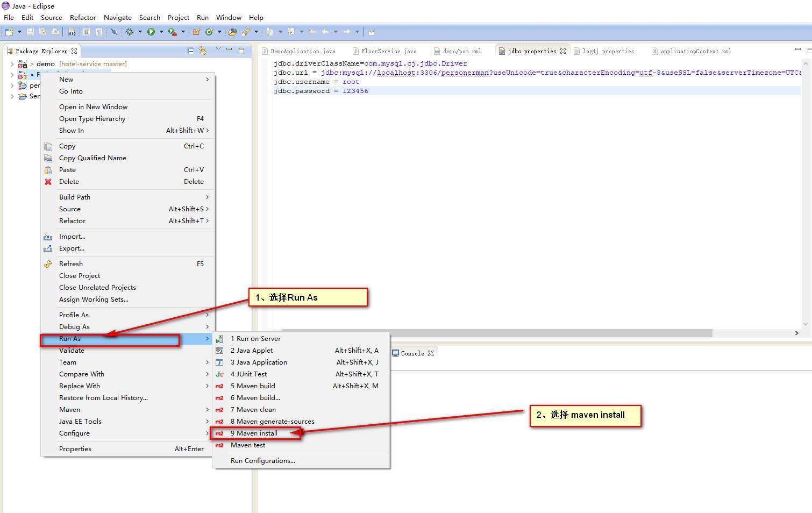Open the demo/pom.xml tab
812x513 pixels.
click(458, 51)
